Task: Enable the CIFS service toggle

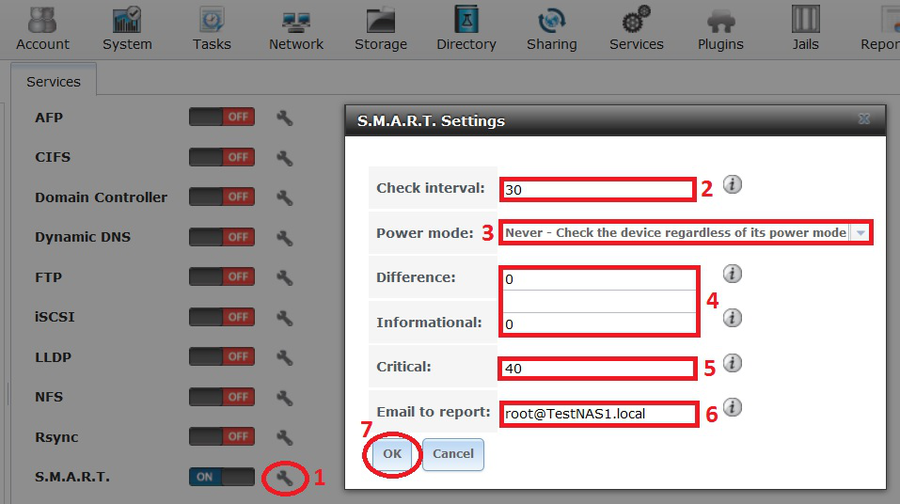Action: pyautogui.click(x=221, y=157)
